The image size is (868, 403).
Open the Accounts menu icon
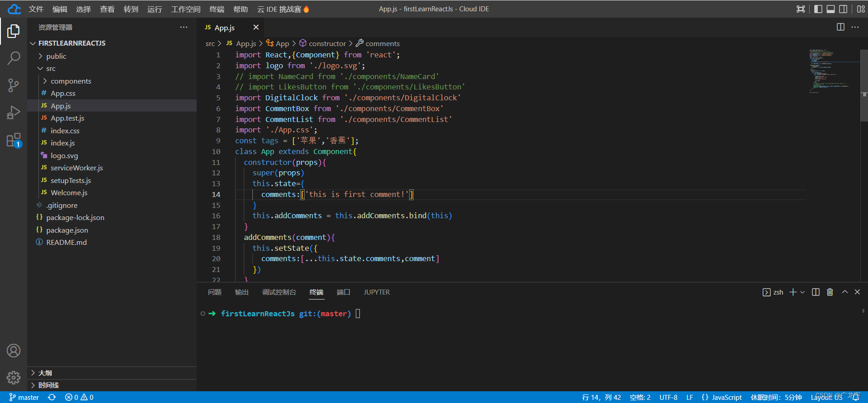14,351
